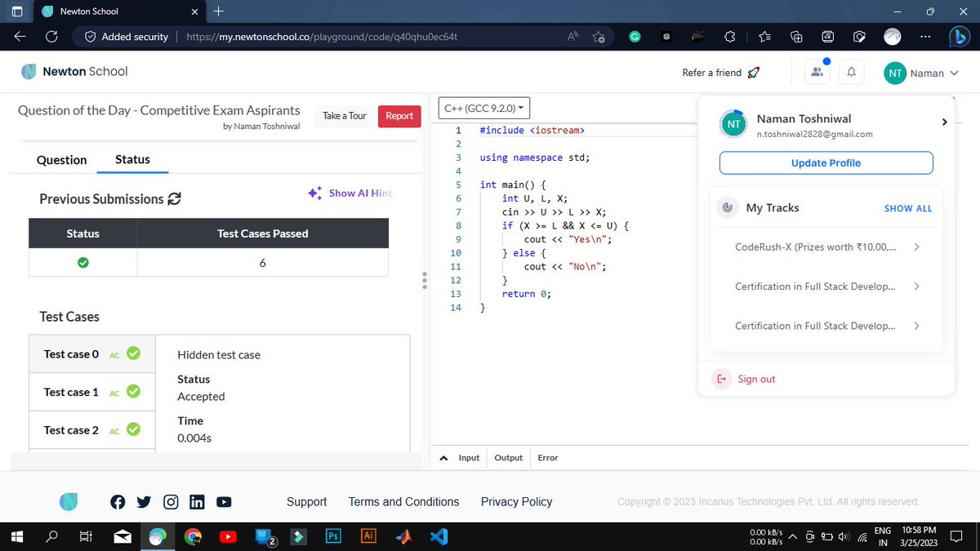Open the C++ (GCC 9.2.0) language dropdown

click(485, 108)
